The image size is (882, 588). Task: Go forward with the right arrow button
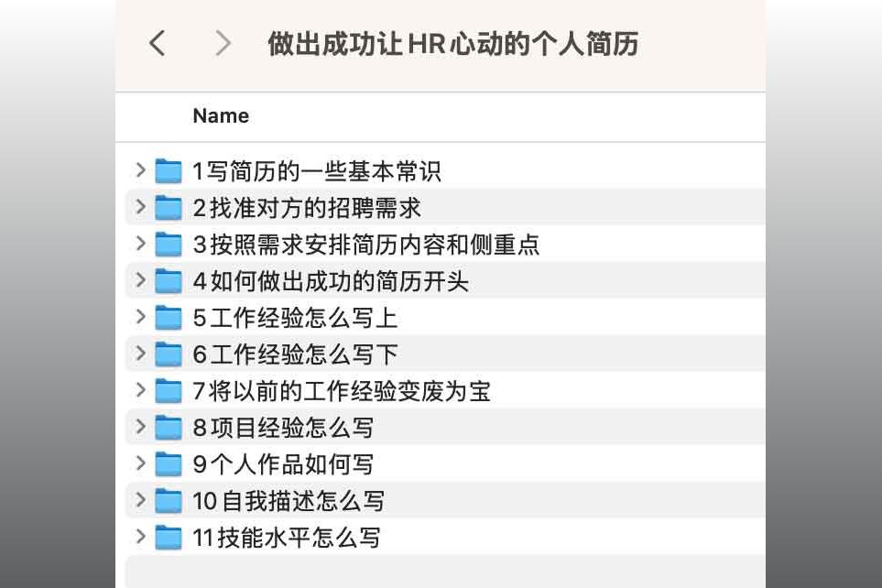click(223, 43)
